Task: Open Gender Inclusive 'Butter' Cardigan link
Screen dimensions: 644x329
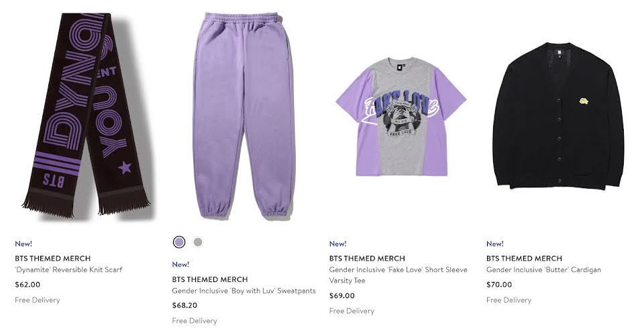Action: click(x=544, y=270)
